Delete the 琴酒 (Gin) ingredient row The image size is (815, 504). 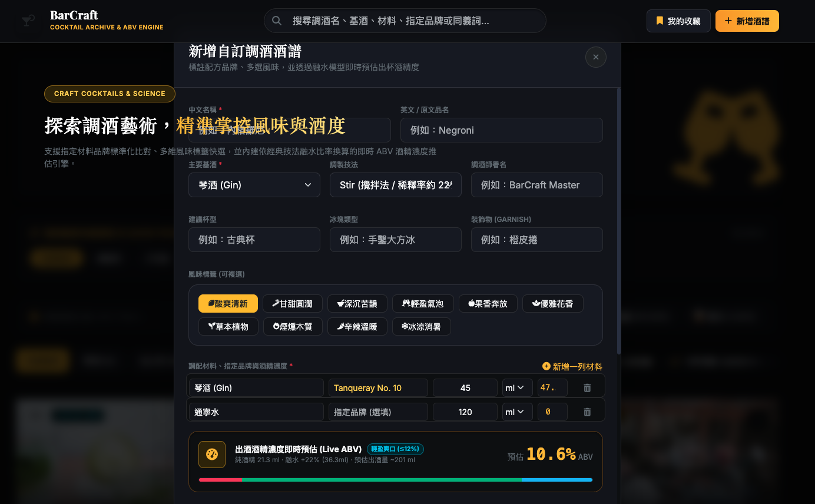587,388
